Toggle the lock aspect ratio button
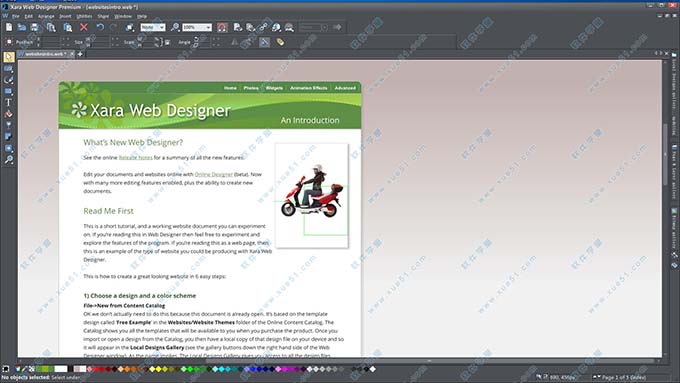This screenshot has width=680, height=383. [x=167, y=42]
